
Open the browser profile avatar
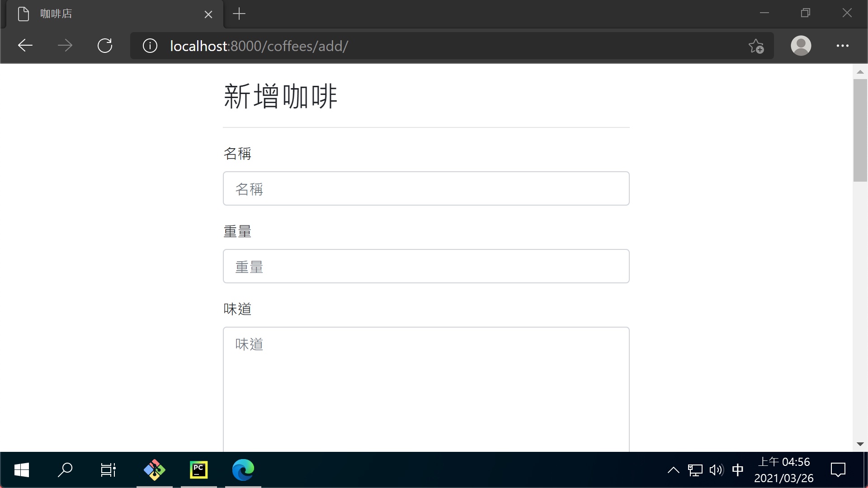[x=801, y=46]
